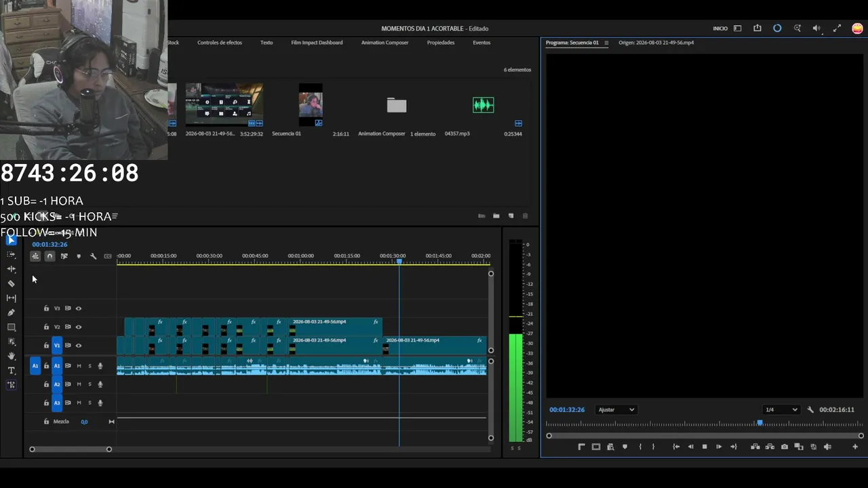This screenshot has height=488, width=868.
Task: Click Program monitor settings wrench
Action: click(x=810, y=409)
